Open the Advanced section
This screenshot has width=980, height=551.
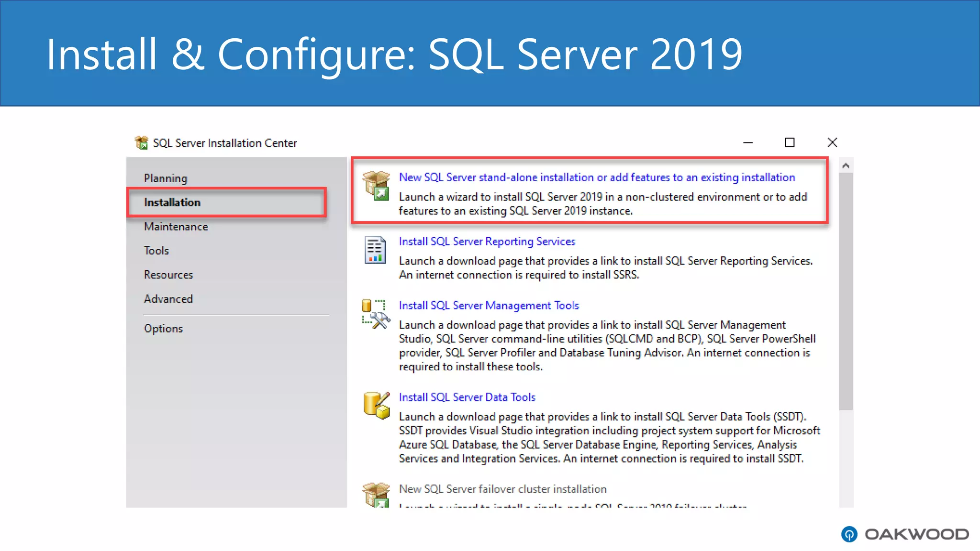tap(168, 299)
